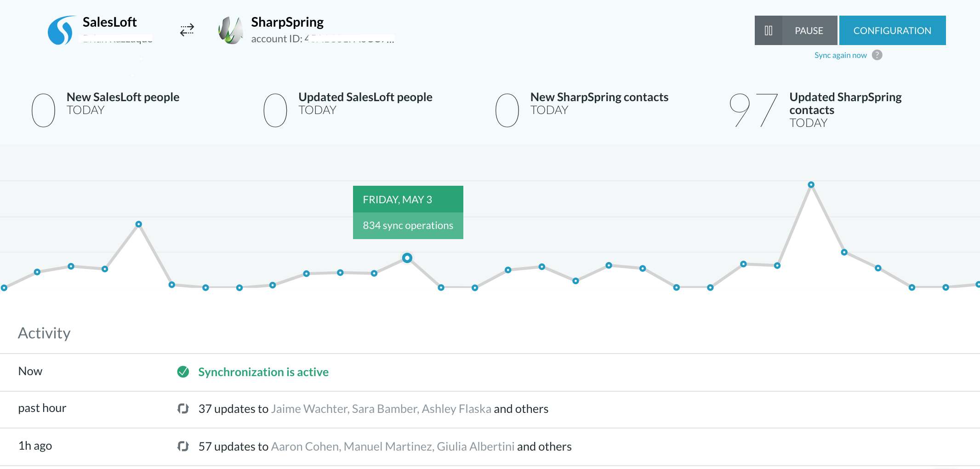Screen dimensions: 980x469
Task: Click Updated SharpSpring contacts label
Action: click(x=845, y=103)
